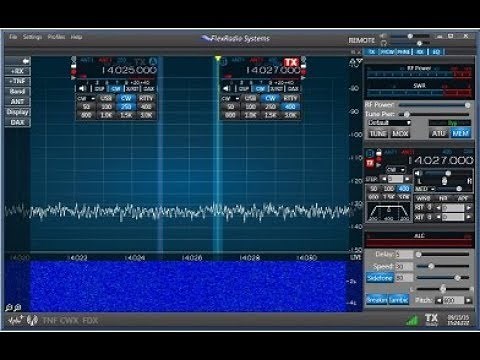This screenshot has width=480, height=360.
Task: Toggle the EQ panel tab
Action: click(436, 52)
